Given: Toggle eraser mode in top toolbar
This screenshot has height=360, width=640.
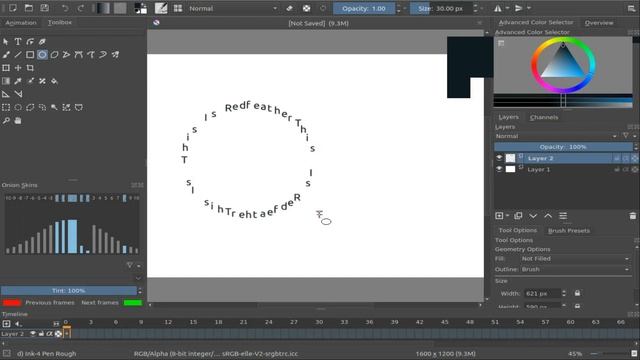Looking at the screenshot, I should pyautogui.click(x=289, y=8).
